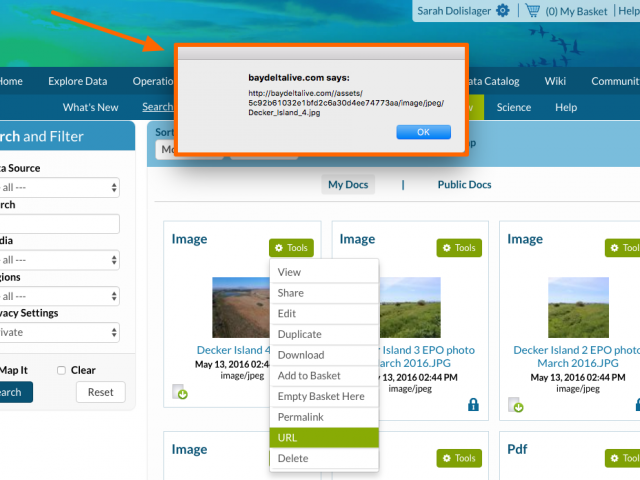Click download icon on Decker Island 2 card

(x=516, y=405)
